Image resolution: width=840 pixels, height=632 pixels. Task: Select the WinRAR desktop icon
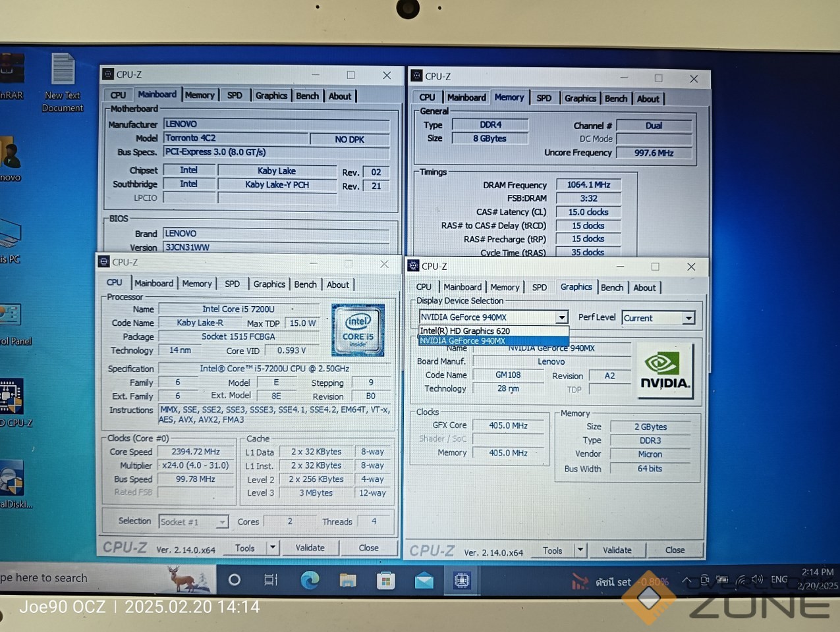pyautogui.click(x=11, y=76)
